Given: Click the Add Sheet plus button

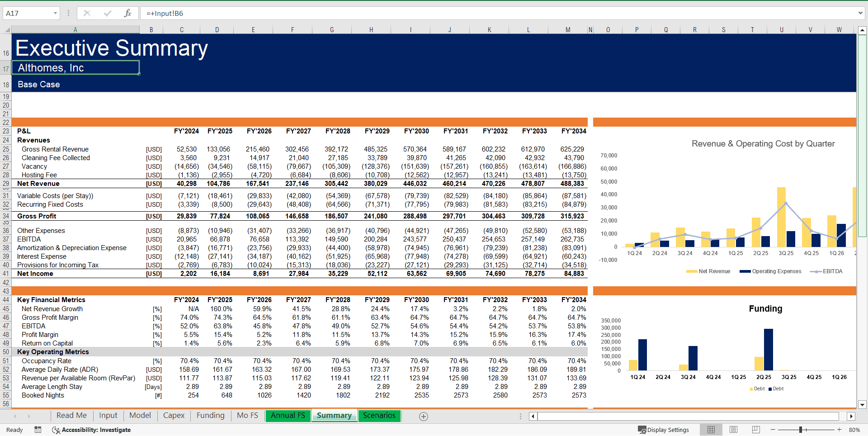Looking at the screenshot, I should (x=424, y=416).
